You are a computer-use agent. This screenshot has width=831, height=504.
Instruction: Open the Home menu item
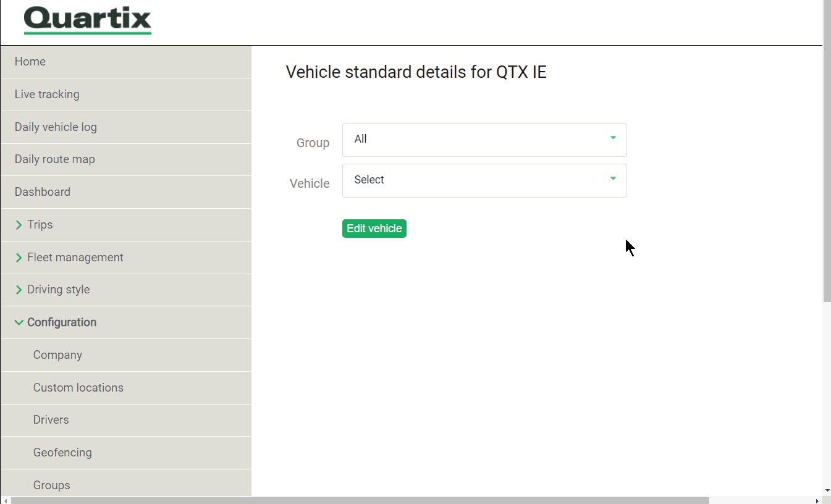tap(126, 62)
